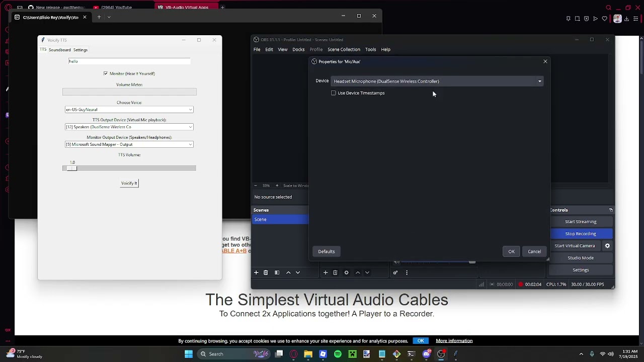Image resolution: width=644 pixels, height=362 pixels.
Task: Zoom out preview with minus icon
Action: pos(256,186)
